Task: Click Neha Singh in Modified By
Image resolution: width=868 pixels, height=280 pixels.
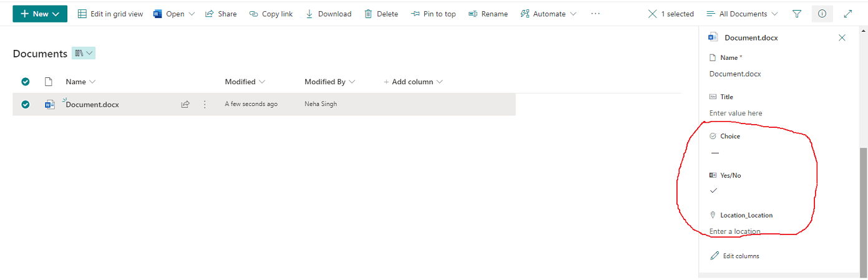Action: 321,104
